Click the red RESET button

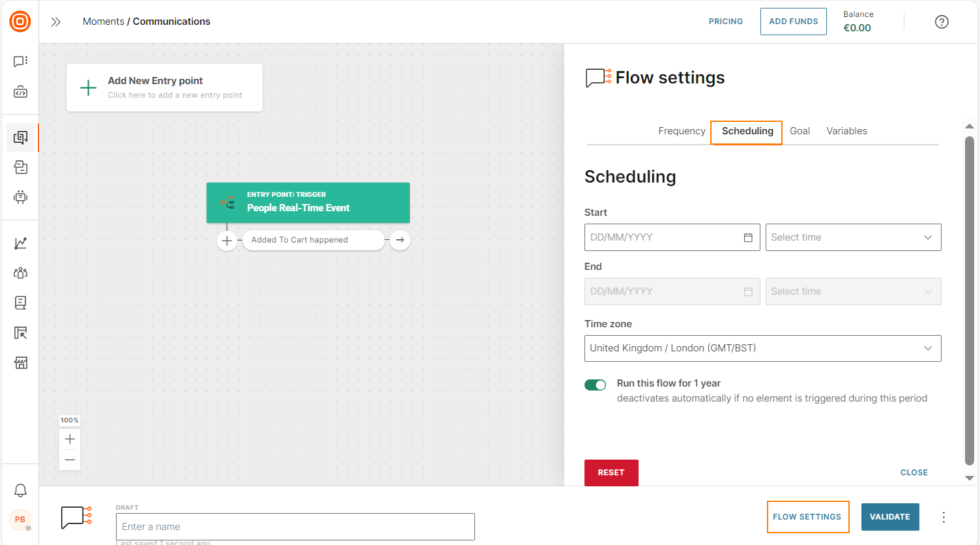[611, 473]
